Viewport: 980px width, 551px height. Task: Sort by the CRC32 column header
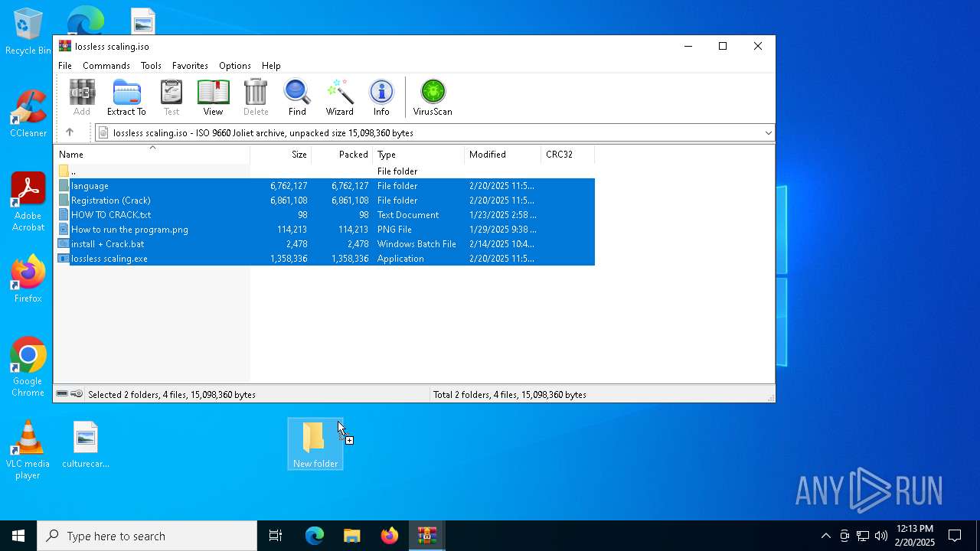(568, 155)
